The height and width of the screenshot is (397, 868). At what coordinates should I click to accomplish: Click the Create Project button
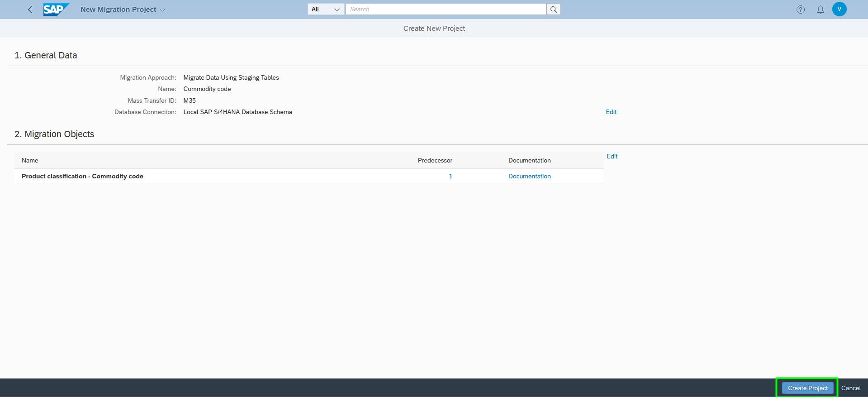[x=807, y=388]
